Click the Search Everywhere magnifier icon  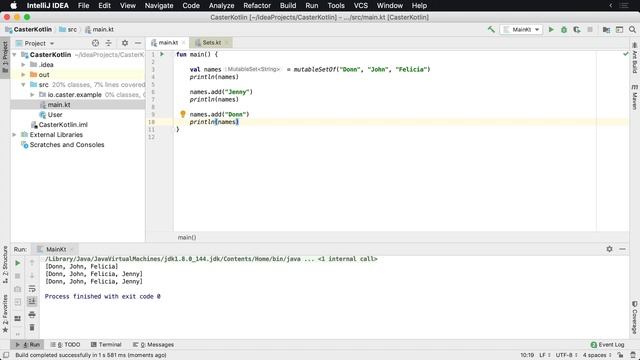[x=632, y=29]
